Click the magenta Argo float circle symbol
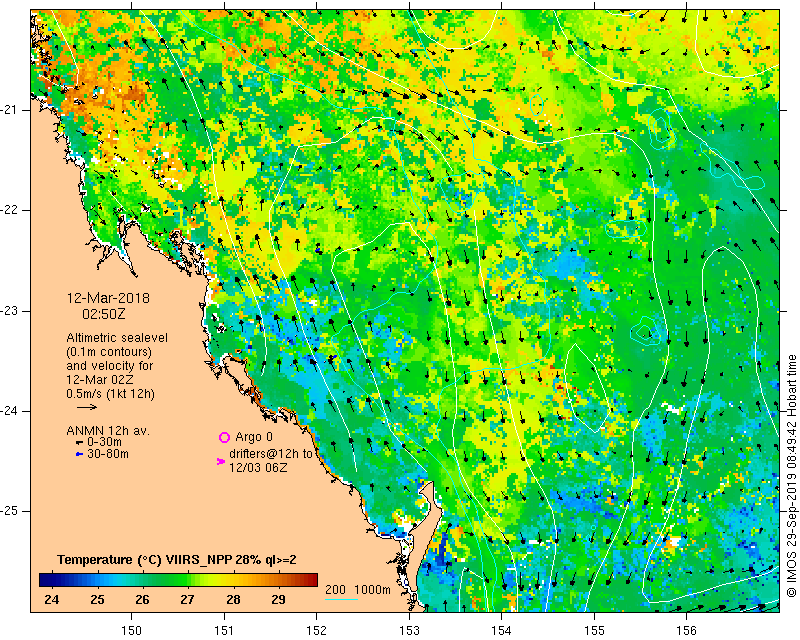The image size is (800, 640). coord(224,437)
